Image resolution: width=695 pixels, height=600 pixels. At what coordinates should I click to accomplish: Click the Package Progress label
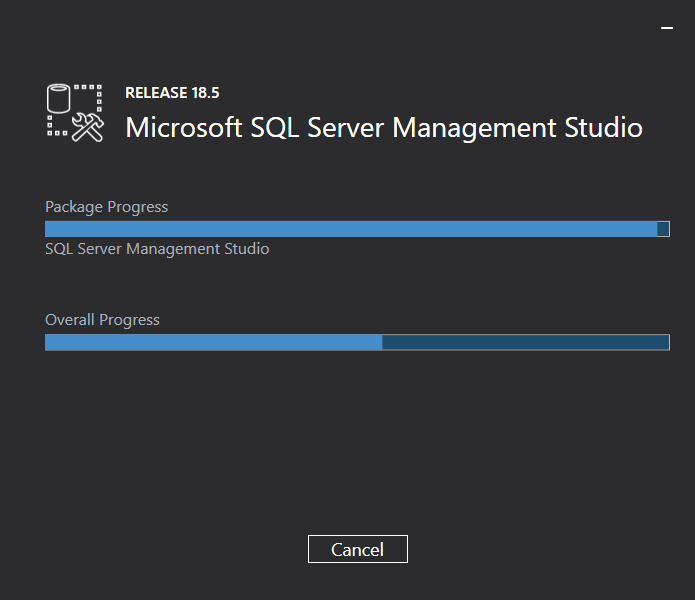pyautogui.click(x=106, y=207)
